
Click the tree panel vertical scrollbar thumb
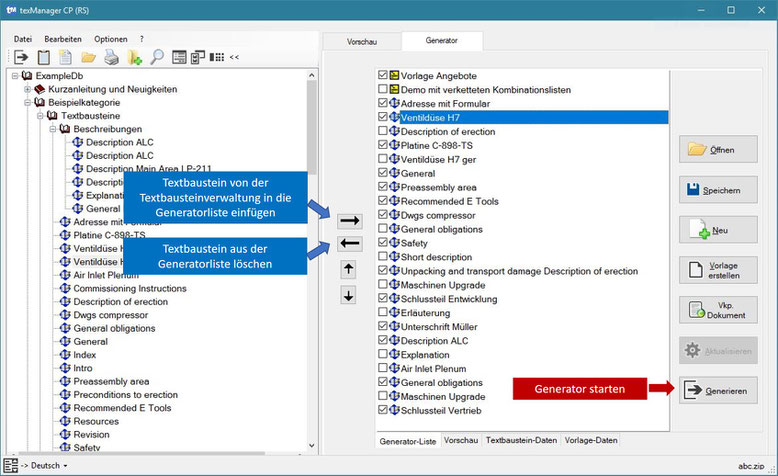(312, 127)
